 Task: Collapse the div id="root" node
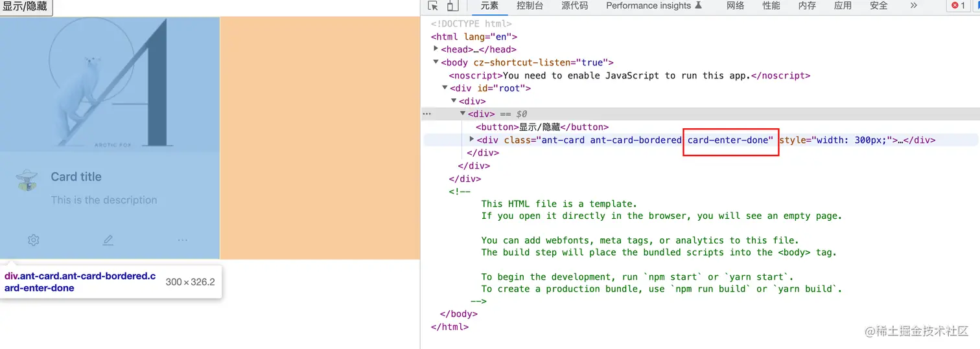445,88
